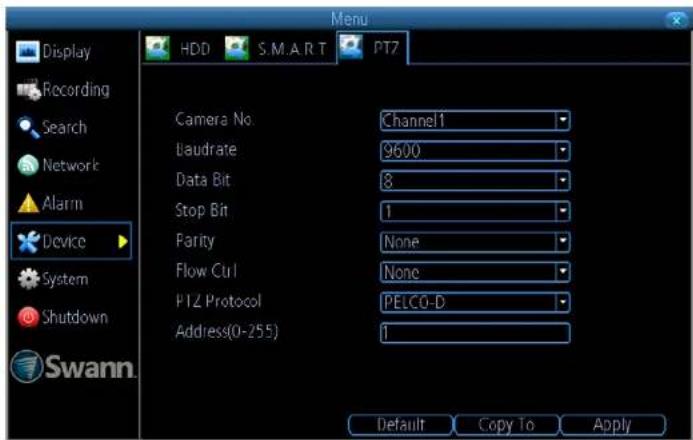Click the yellow arrow beside Device
Viewport: 693px width, 440px height.
(x=123, y=241)
